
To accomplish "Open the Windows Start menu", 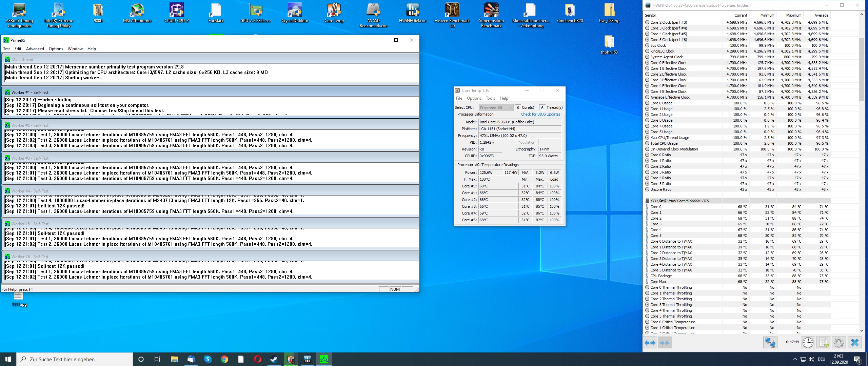I will tap(8, 359).
